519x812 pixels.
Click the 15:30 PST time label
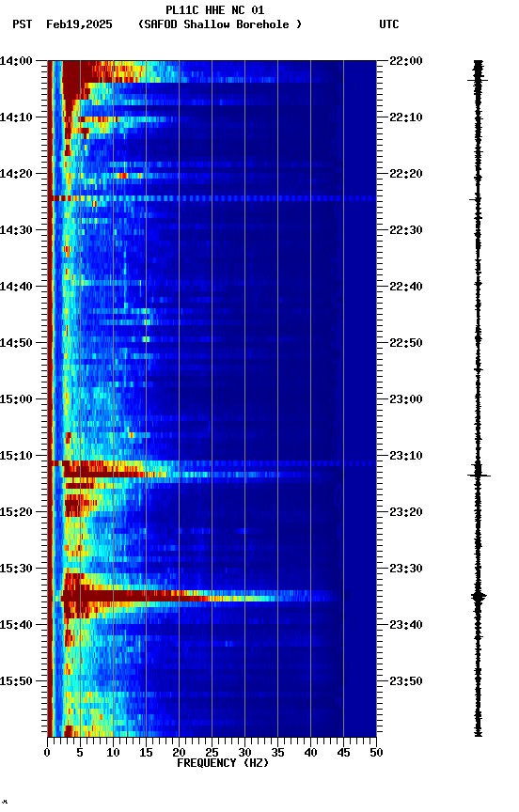(16, 570)
